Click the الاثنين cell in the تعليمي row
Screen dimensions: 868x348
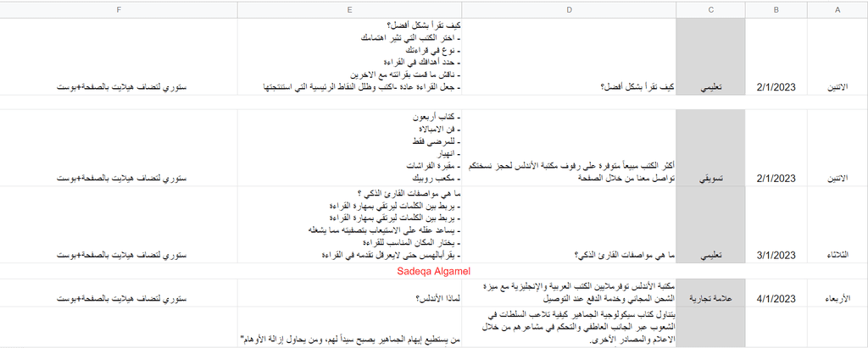(x=837, y=57)
